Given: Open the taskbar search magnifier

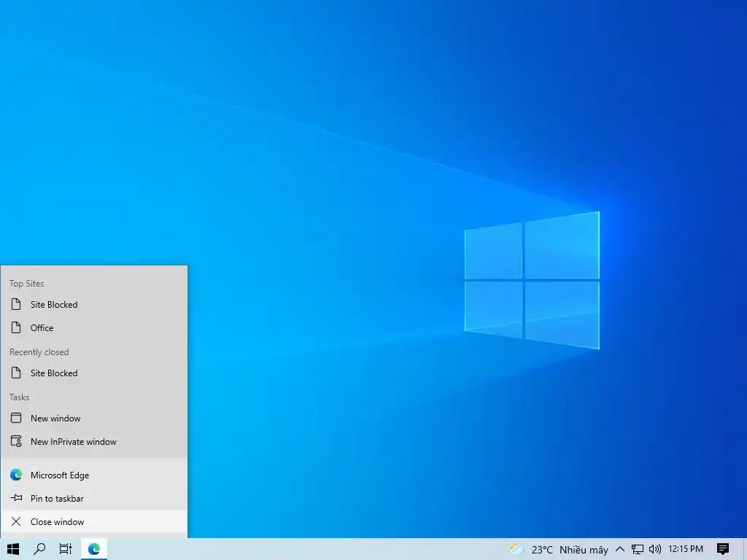Looking at the screenshot, I should (x=39, y=549).
